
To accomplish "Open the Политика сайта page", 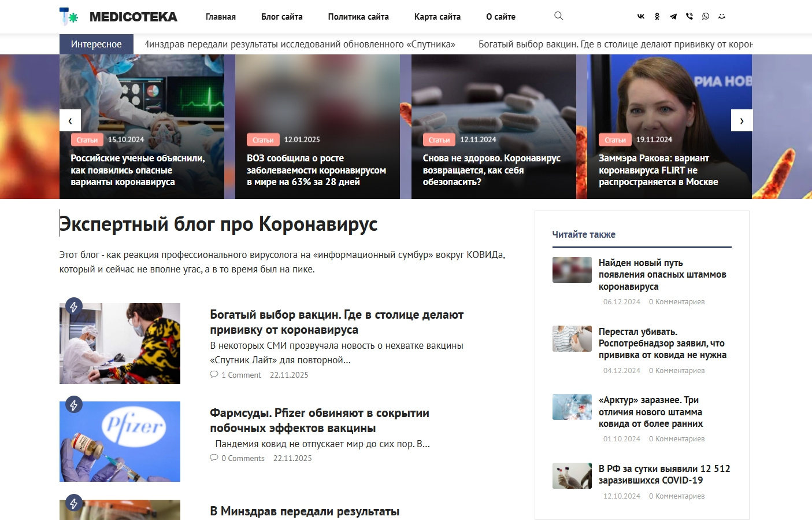I will (358, 17).
